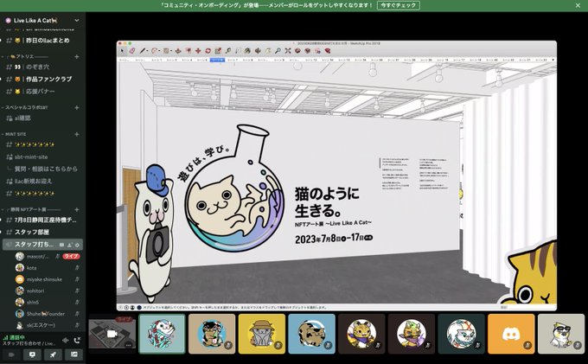Click the 通話中 connection status
Image resolution: width=588 pixels, height=364 pixels.
(x=14, y=337)
